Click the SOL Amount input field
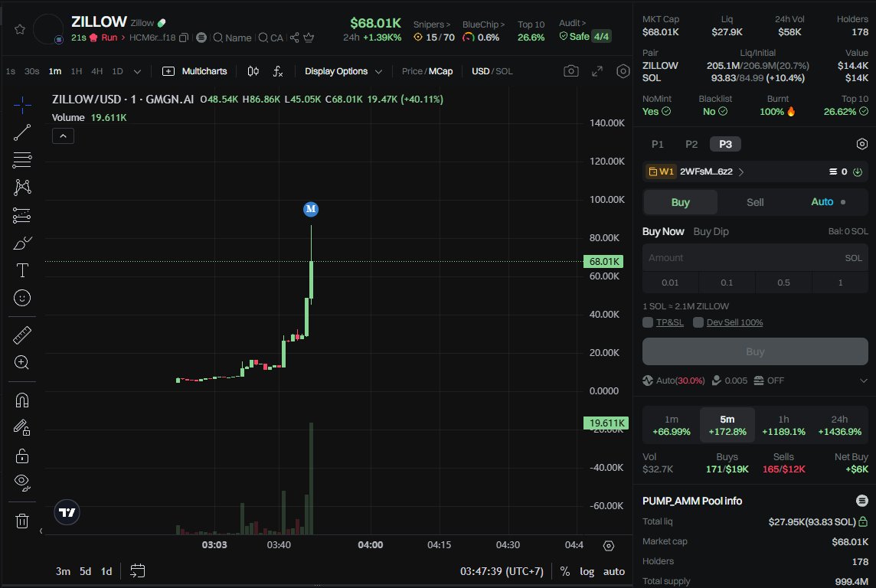This screenshot has width=876, height=588. (755, 257)
